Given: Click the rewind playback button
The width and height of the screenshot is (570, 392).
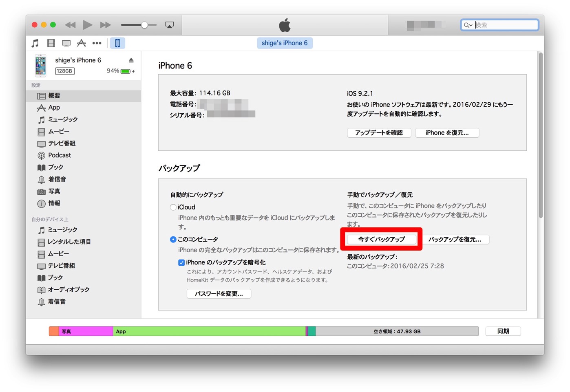Looking at the screenshot, I should point(70,25).
